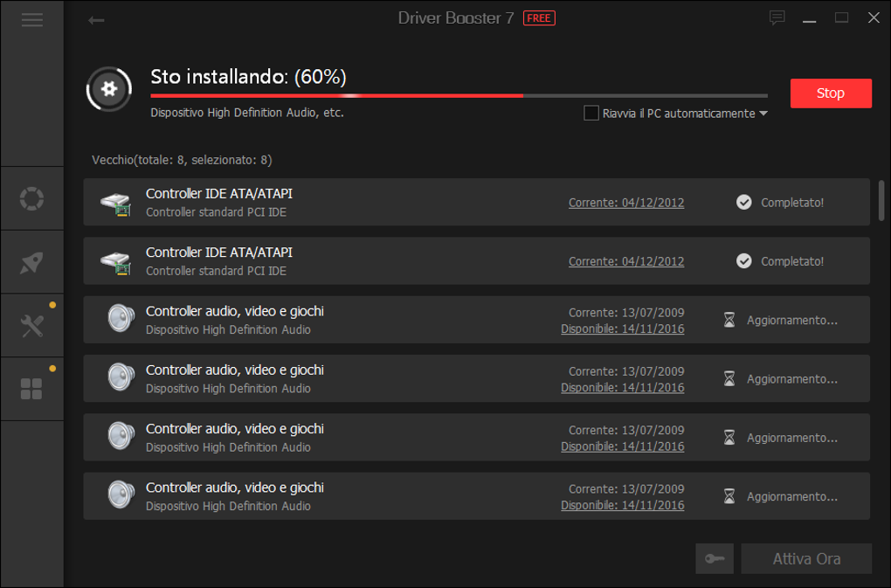Click first Completato! status text
The width and height of the screenshot is (891, 588).
(x=792, y=202)
